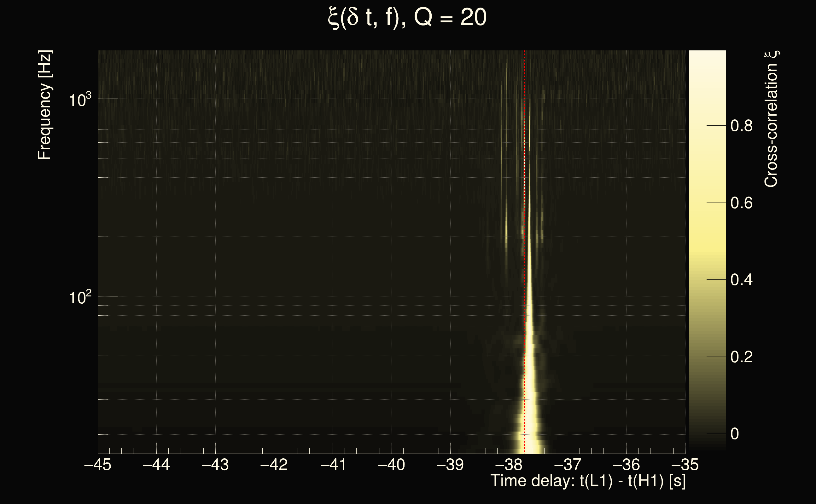Click the 0.8 tick on the colorbar
This screenshot has height=504, width=816.
[x=741, y=126]
